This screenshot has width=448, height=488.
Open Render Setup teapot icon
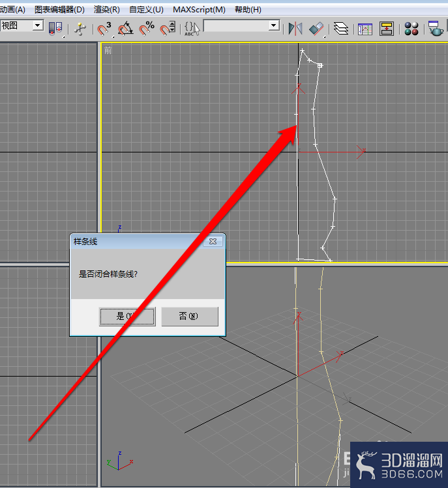point(435,28)
